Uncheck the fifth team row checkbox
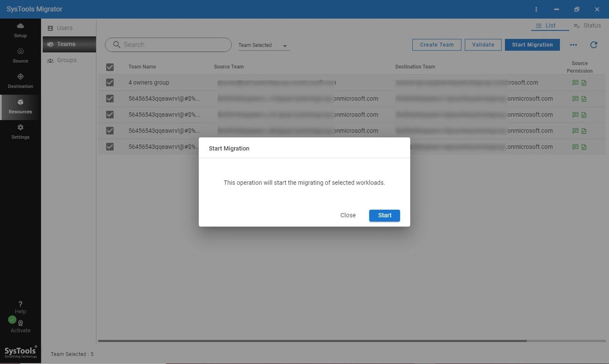This screenshot has height=364, width=609. tap(110, 147)
